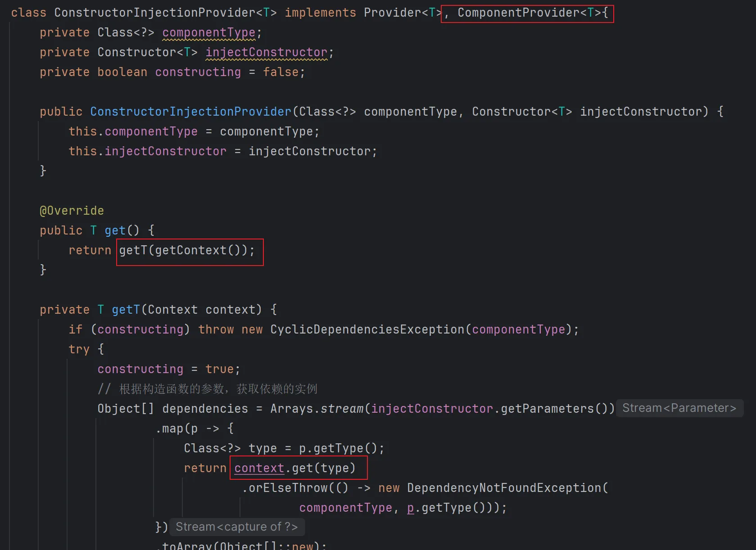Click the false value of constructing field

point(281,72)
